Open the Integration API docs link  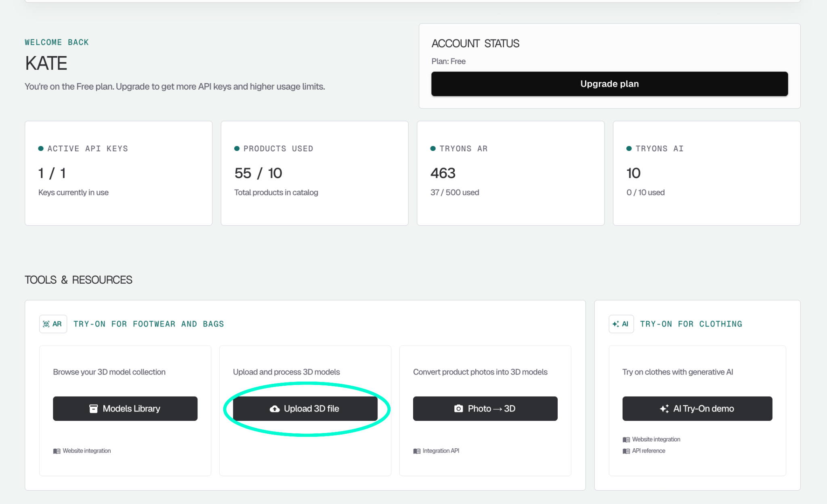[441, 451]
